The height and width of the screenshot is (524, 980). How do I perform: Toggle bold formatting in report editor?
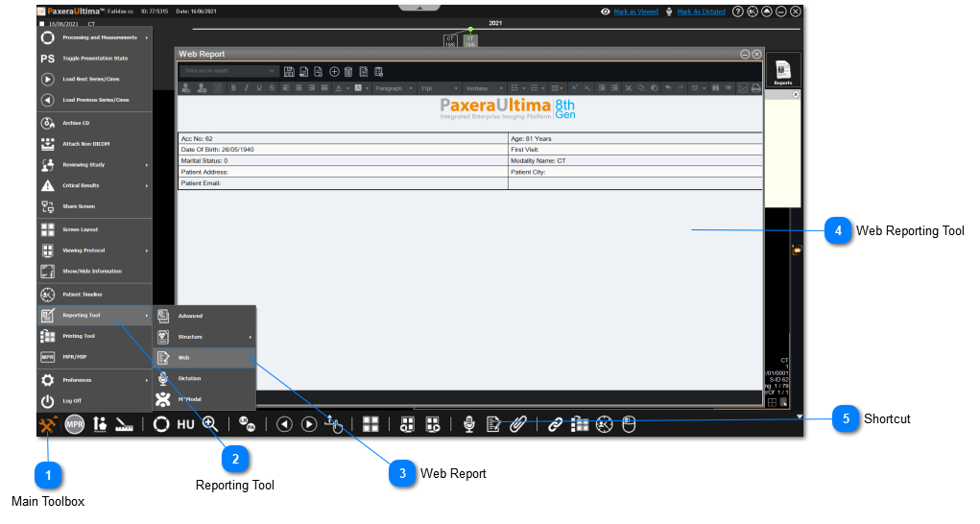232,87
